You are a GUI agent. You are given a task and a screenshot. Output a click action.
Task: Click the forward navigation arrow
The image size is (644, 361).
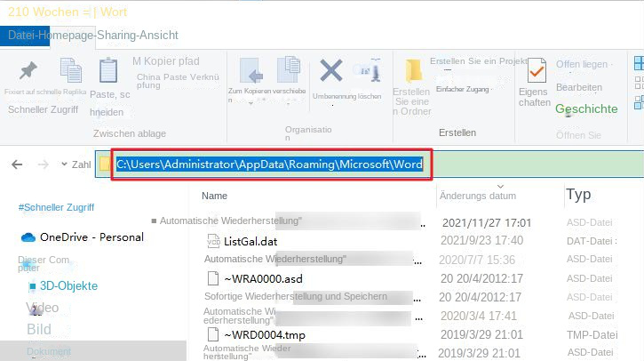[44, 164]
